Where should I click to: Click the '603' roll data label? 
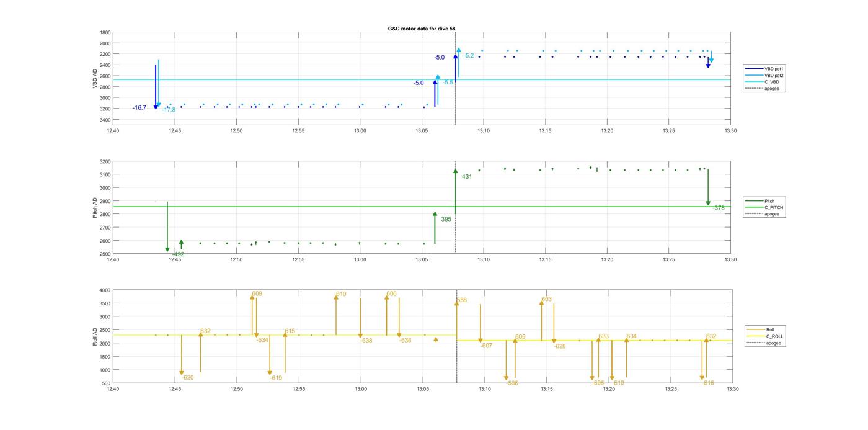pos(546,300)
